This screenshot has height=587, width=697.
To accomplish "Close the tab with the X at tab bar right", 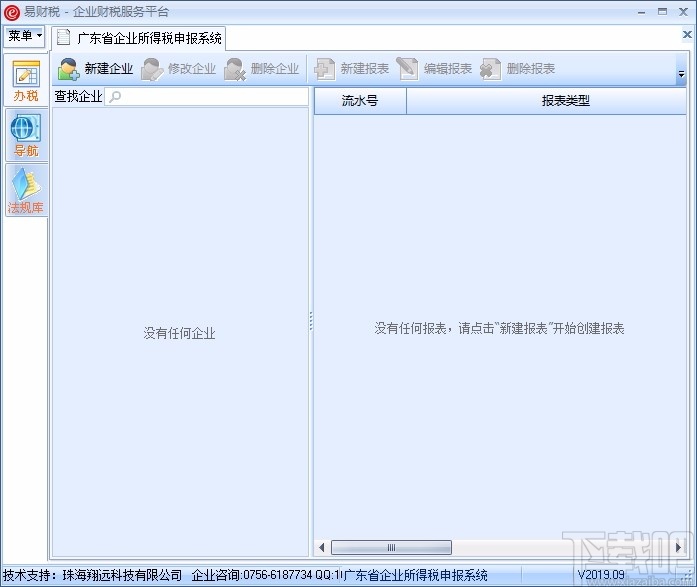I will coord(687,34).
